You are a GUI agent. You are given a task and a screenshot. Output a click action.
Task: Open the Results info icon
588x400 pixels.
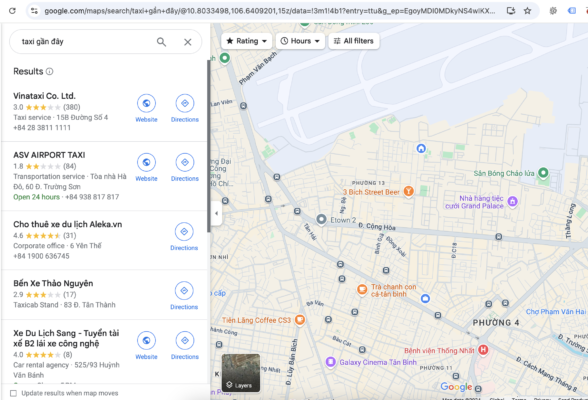click(50, 71)
